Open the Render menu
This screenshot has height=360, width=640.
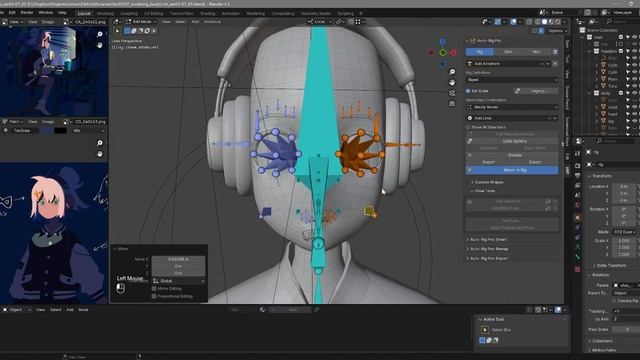coord(27,13)
